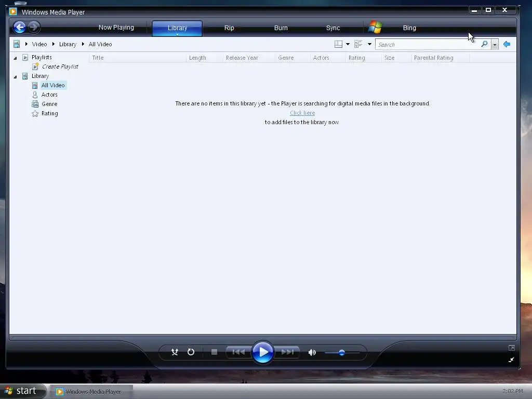Turn shuffle on
532x399 pixels.
pos(175,352)
